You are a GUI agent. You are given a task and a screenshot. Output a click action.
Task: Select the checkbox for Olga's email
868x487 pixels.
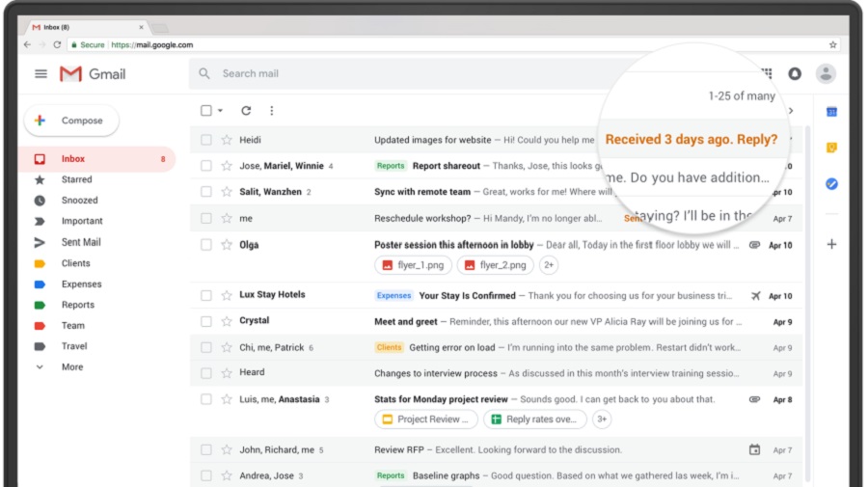click(206, 245)
